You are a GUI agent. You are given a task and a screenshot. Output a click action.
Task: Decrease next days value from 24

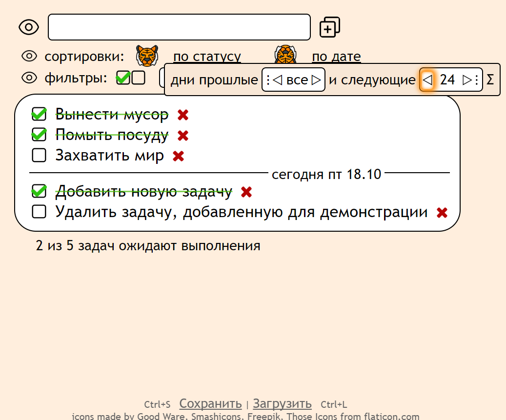(x=427, y=80)
